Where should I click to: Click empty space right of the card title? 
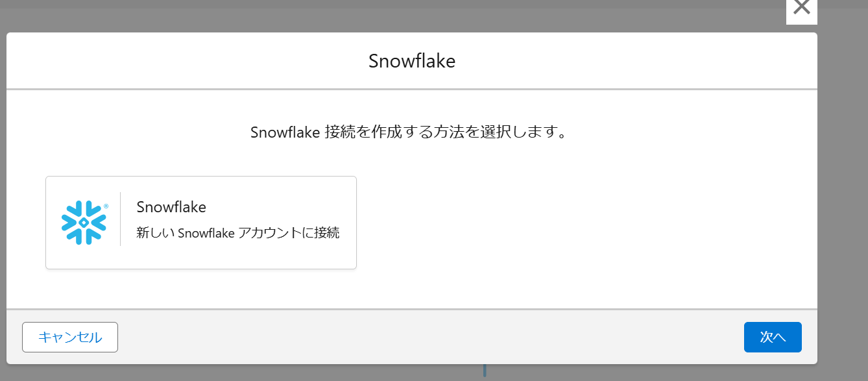[279, 207]
